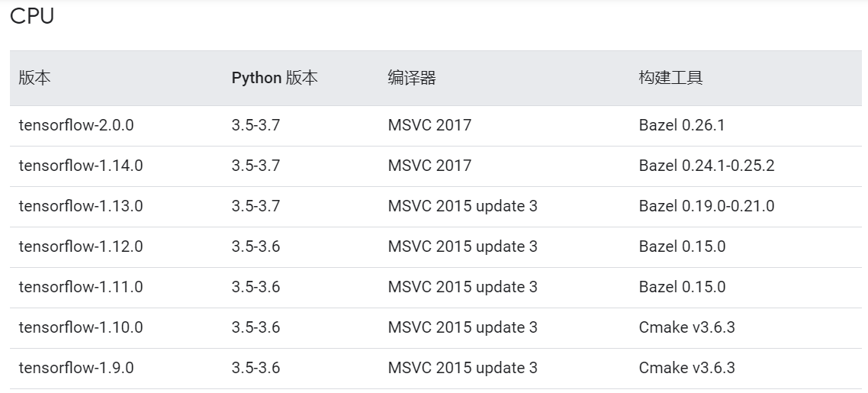Click the Bazel 0.19.0-0.21.0 cell
868x393 pixels.
click(x=707, y=206)
